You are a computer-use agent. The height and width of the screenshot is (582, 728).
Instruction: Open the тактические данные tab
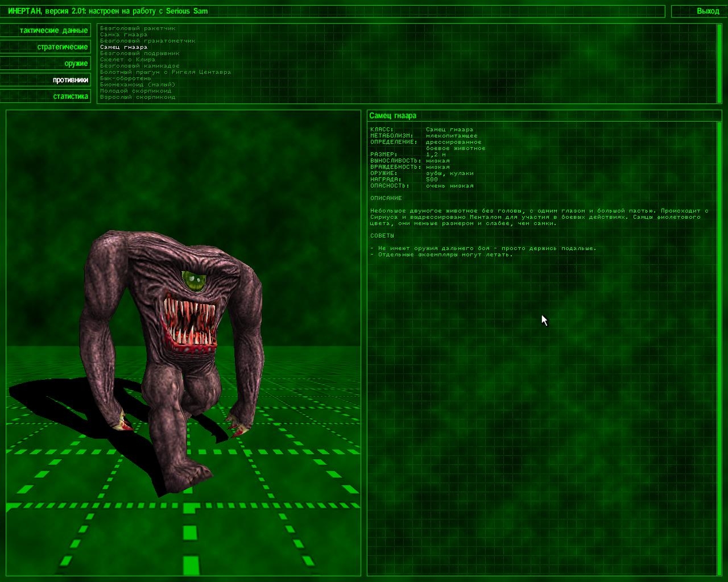(45, 30)
